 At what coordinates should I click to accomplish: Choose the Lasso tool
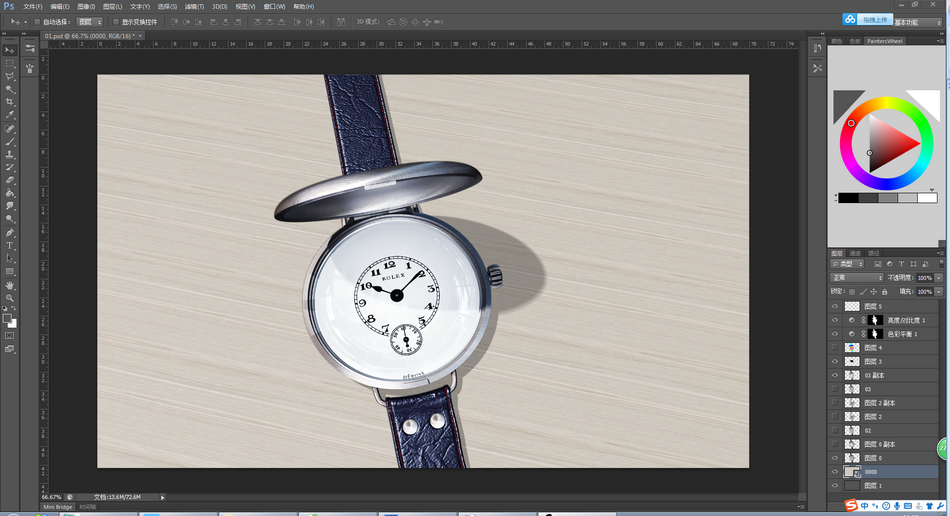click(x=10, y=76)
